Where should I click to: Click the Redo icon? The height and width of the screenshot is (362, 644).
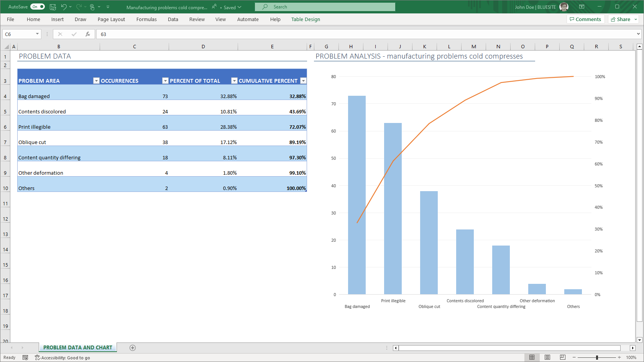[x=79, y=7]
